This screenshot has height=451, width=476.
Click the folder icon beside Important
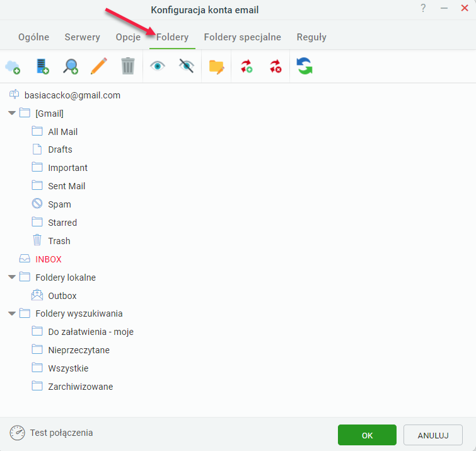pyautogui.click(x=37, y=167)
